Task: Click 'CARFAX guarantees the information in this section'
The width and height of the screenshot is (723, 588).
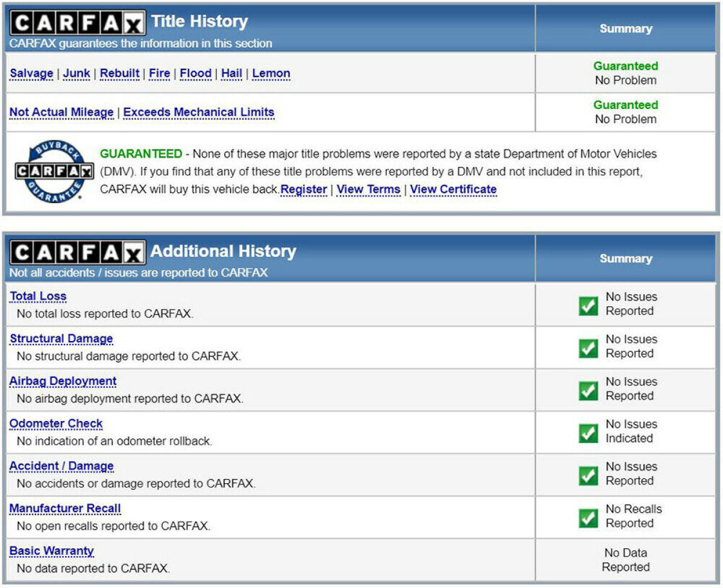Action: coord(141,43)
